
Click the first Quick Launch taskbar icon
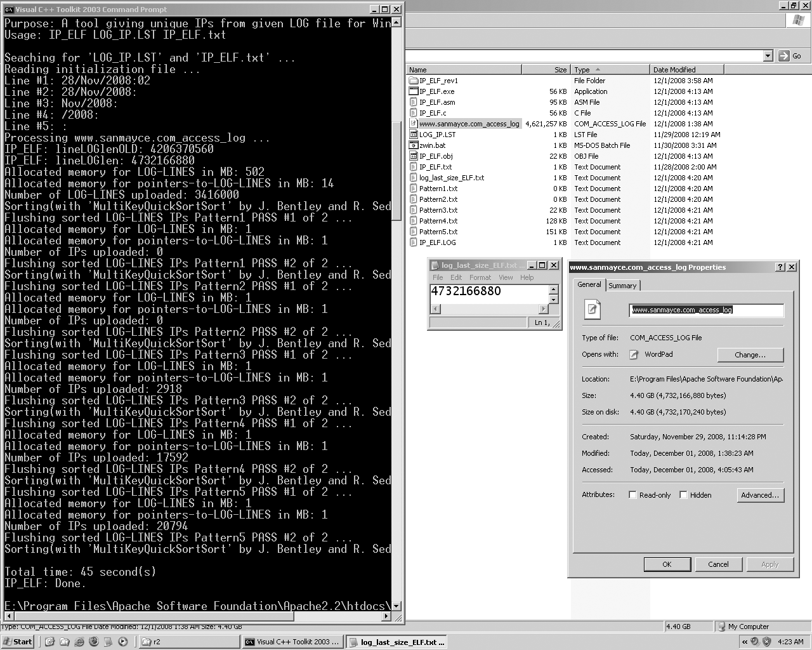point(49,642)
